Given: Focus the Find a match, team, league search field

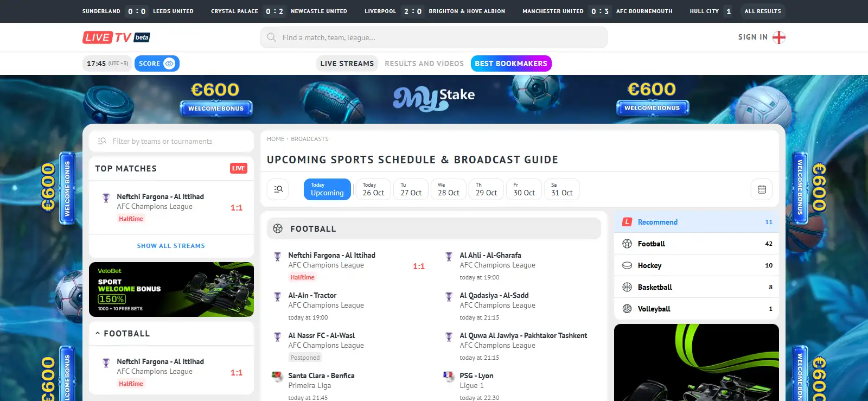Looking at the screenshot, I should pyautogui.click(x=434, y=37).
